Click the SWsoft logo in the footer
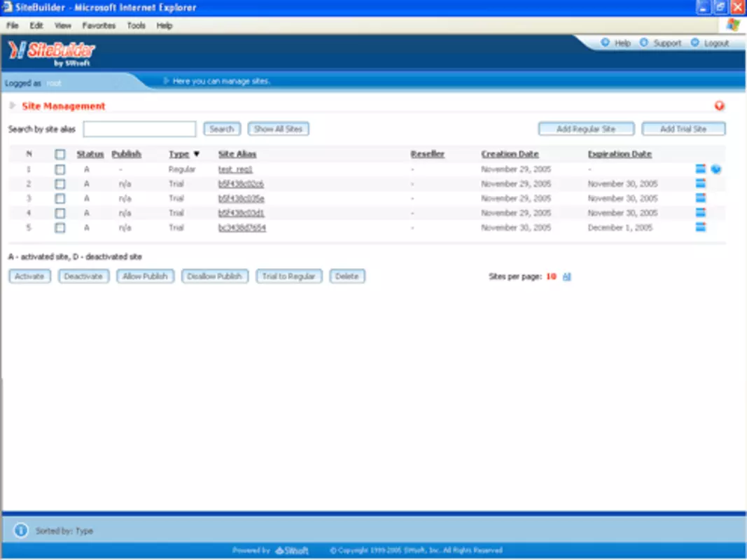747x560 pixels. click(x=291, y=551)
